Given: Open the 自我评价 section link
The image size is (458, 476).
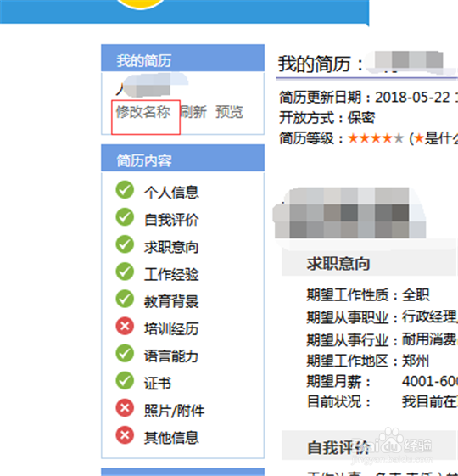Looking at the screenshot, I should point(171,220).
